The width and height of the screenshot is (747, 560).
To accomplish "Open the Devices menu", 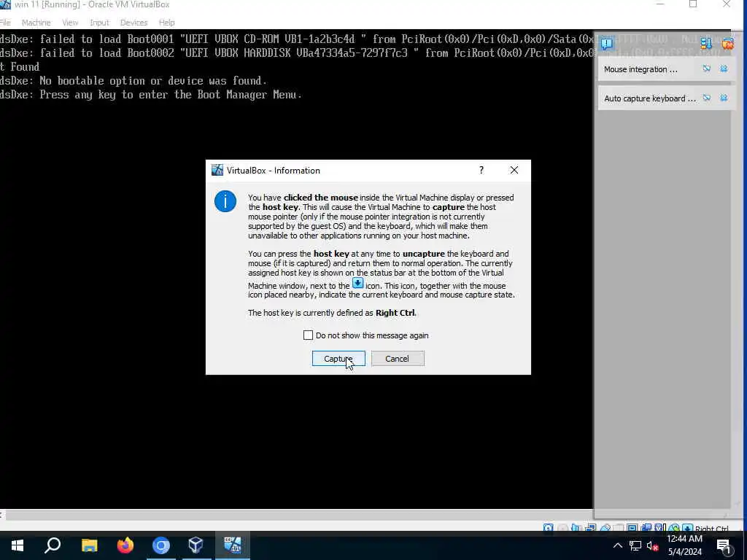I will [134, 23].
